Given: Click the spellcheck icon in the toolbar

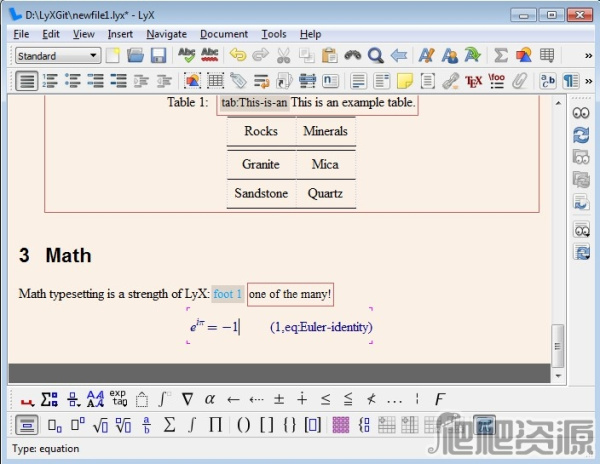Looking at the screenshot, I should coord(186,55).
